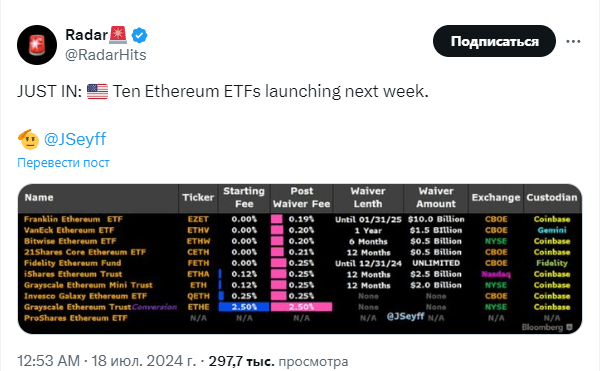The image size is (601, 371).
Task: Click the red siren emoji next to Radar
Action: [x=118, y=35]
